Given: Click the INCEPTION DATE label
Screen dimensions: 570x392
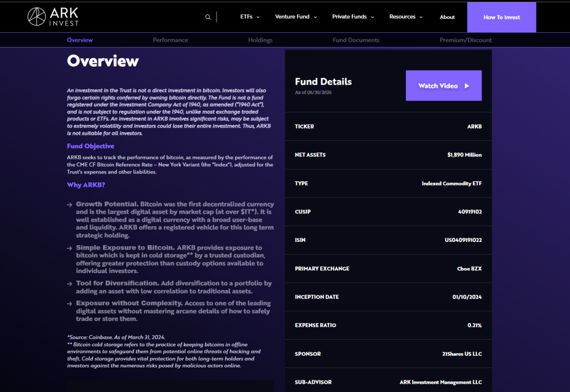Looking at the screenshot, I should 317,297.
